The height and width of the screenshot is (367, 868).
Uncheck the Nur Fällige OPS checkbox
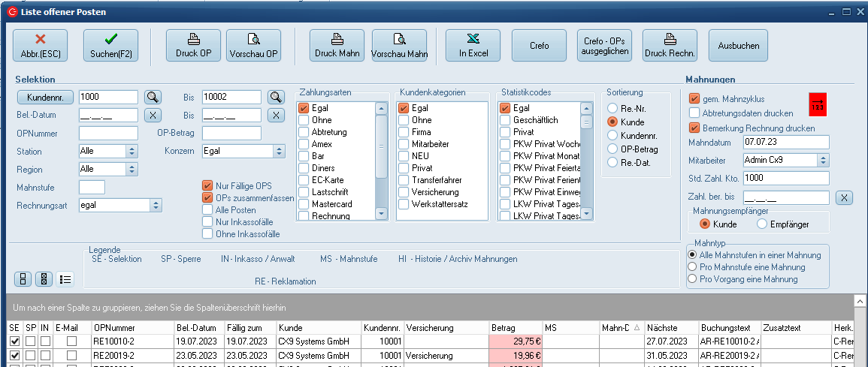tap(208, 186)
